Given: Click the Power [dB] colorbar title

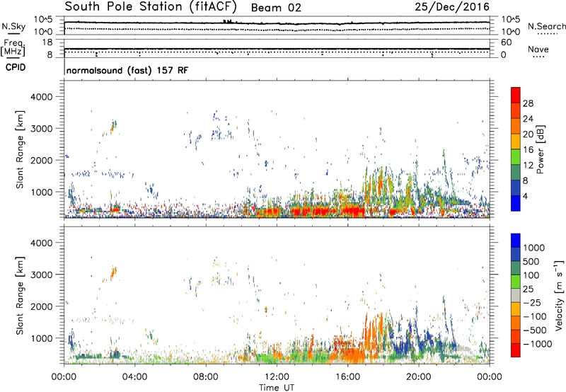Looking at the screenshot, I should click(x=540, y=149).
